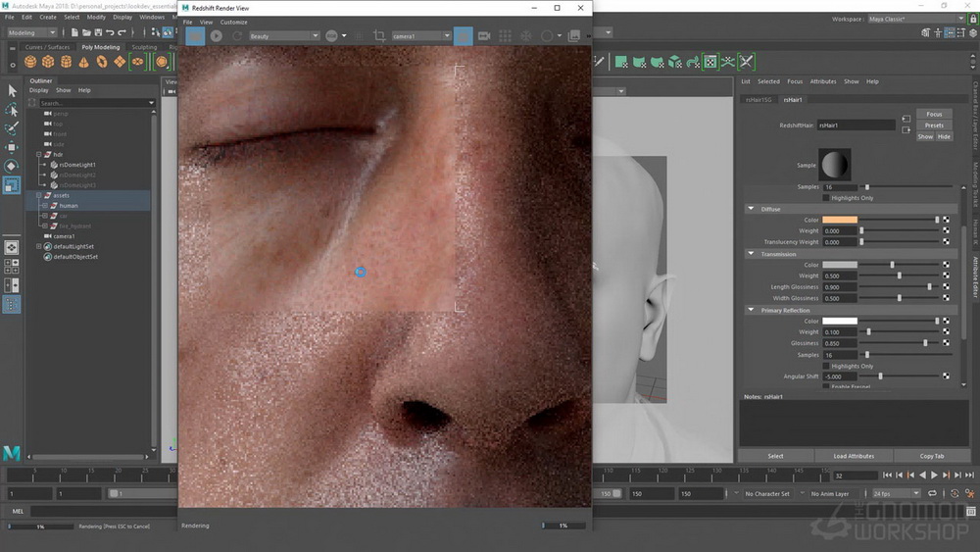Click the gray Transmission Color swatch
Image resolution: width=980 pixels, height=552 pixels.
tap(840, 265)
